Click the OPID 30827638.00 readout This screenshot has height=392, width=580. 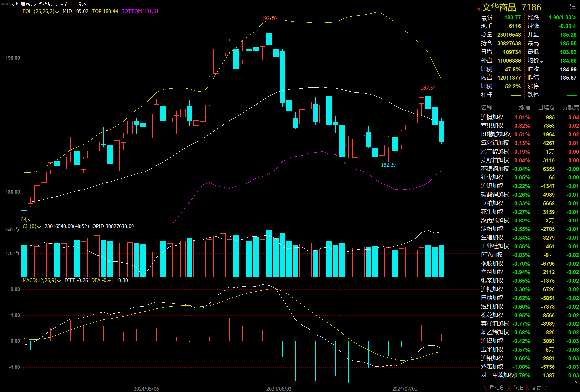click(x=113, y=226)
